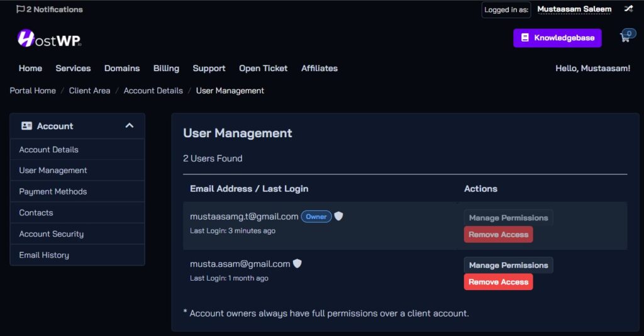Open the Home menu
Image resolution: width=644 pixels, height=336 pixels.
coord(30,68)
